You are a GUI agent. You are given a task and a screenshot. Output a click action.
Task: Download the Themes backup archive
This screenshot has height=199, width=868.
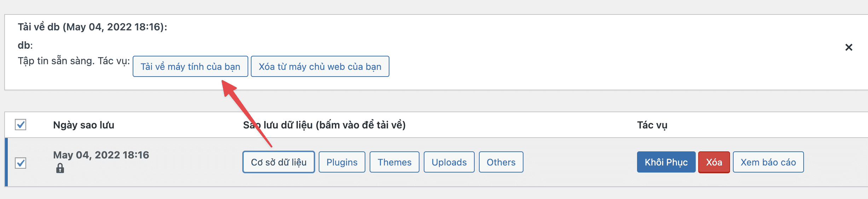394,162
